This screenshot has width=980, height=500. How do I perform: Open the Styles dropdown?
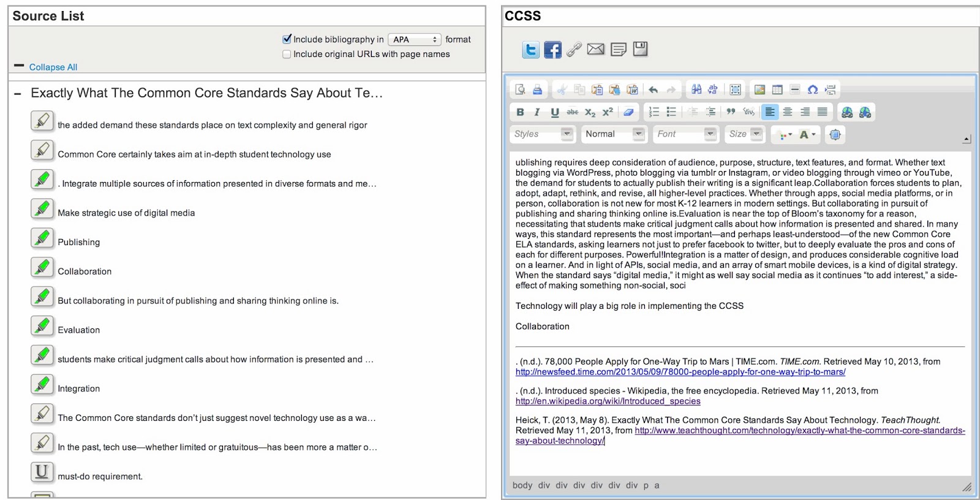pos(543,134)
